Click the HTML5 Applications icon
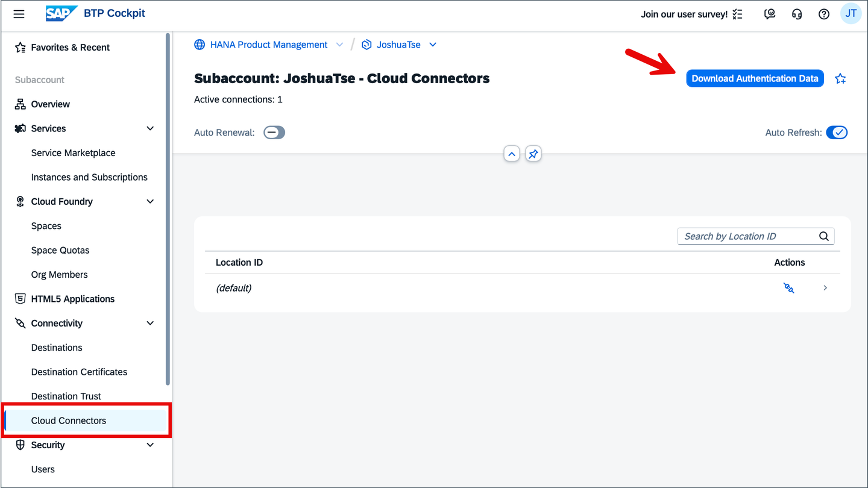This screenshot has width=868, height=488. [x=20, y=299]
